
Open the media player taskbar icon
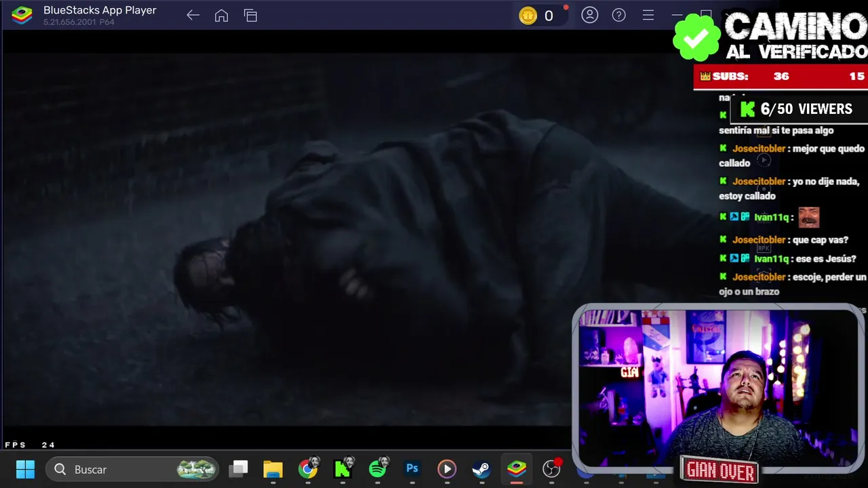[446, 469]
